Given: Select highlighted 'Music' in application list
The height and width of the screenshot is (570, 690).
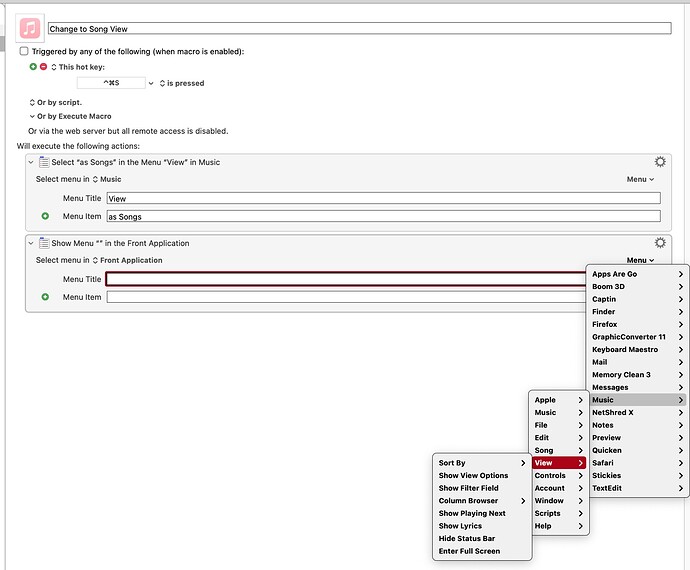Looking at the screenshot, I should 637,400.
